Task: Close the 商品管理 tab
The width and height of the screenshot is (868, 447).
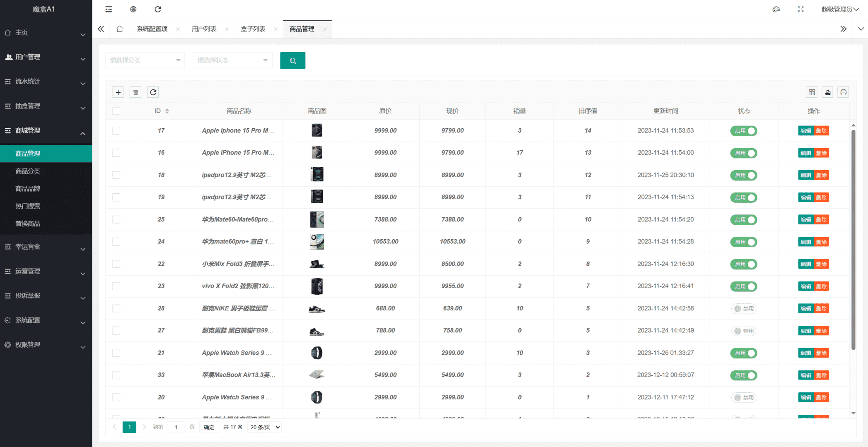Action: 324,29
